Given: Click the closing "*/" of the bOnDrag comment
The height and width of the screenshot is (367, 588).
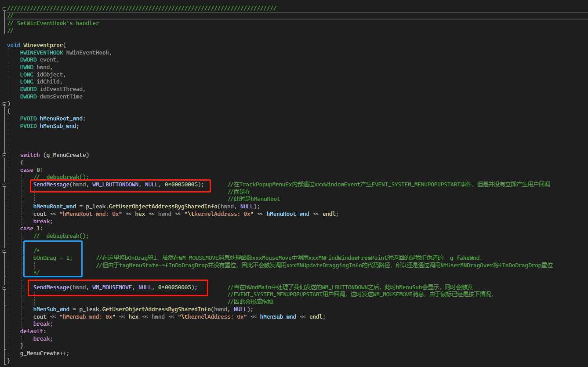Looking at the screenshot, I should click(36, 273).
